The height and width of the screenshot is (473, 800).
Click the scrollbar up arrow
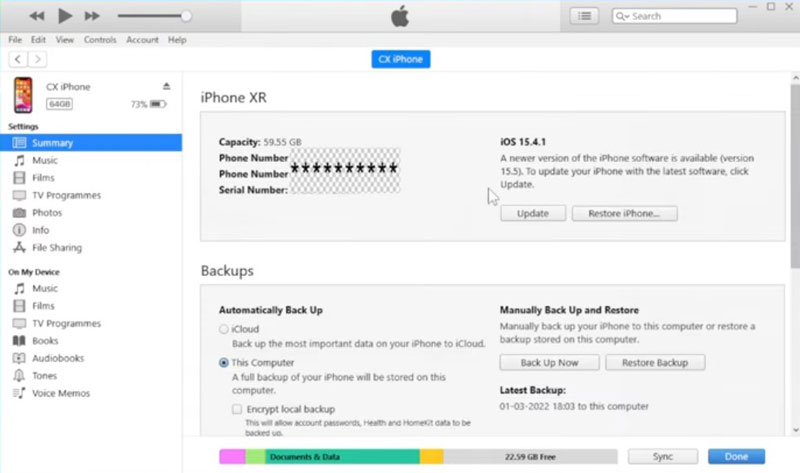click(795, 78)
